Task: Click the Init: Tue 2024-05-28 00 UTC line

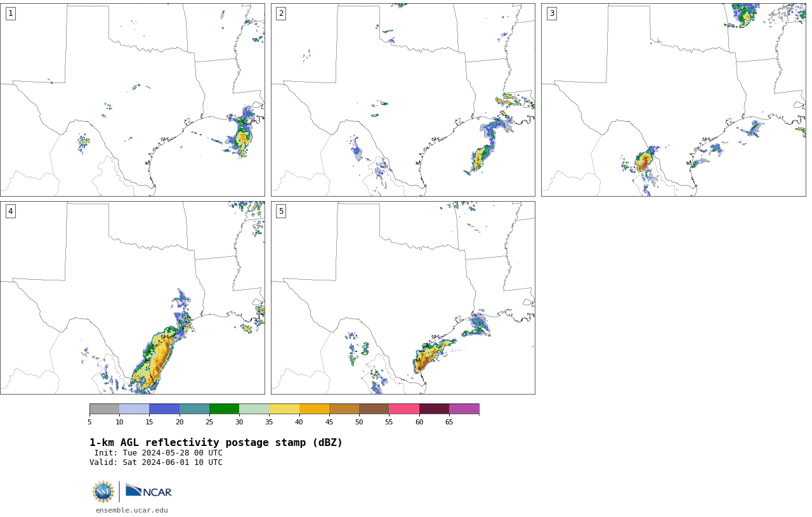Action: [159, 453]
